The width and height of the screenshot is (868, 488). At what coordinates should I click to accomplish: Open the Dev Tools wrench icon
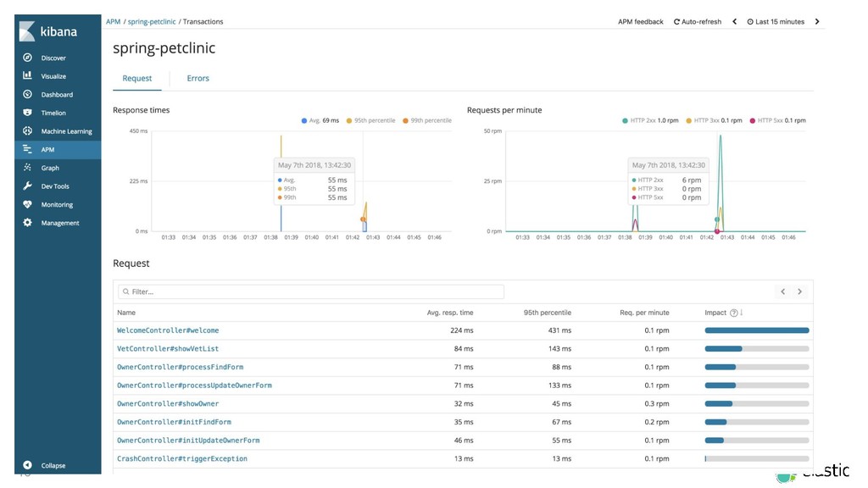27,186
